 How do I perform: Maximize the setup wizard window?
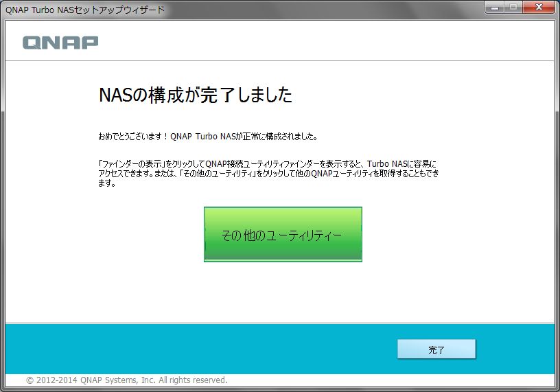[x=513, y=7]
